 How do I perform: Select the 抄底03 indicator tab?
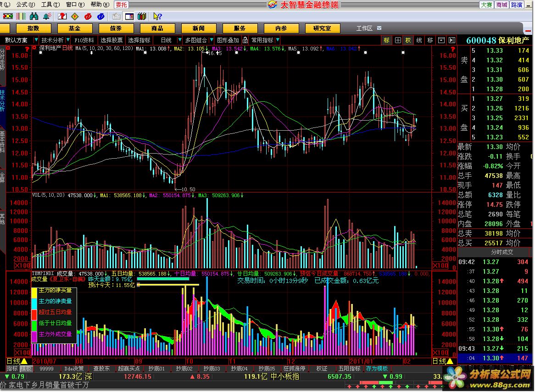pos(212,369)
